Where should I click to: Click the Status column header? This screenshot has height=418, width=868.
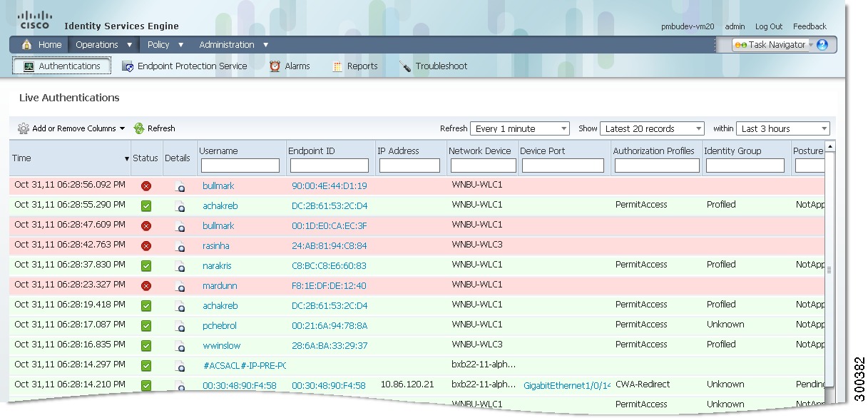pos(145,158)
